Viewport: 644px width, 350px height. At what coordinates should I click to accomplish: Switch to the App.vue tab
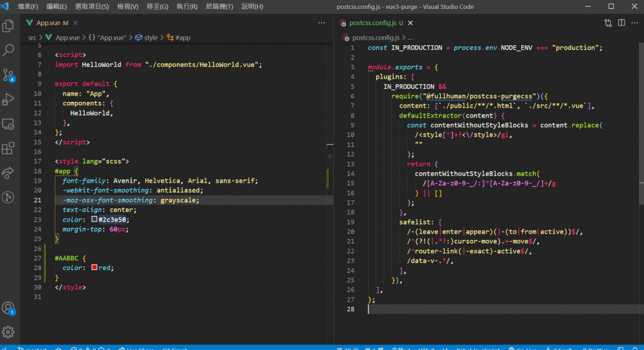click(x=48, y=23)
